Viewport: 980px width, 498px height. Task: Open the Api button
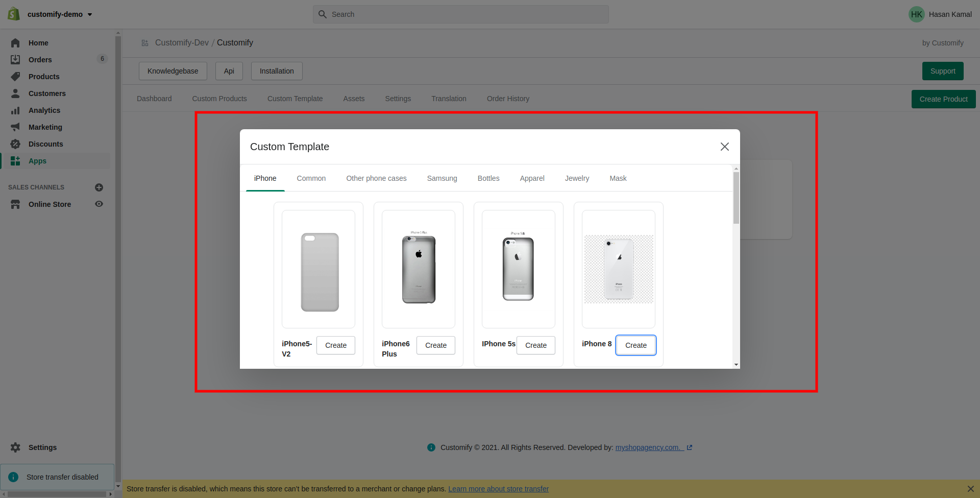point(229,71)
